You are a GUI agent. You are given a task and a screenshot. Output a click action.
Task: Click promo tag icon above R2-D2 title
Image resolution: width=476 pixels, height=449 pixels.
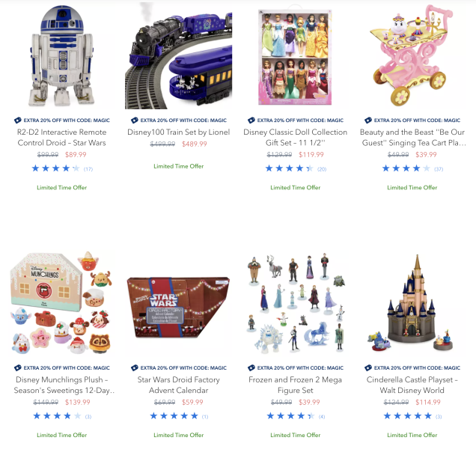[x=18, y=120]
